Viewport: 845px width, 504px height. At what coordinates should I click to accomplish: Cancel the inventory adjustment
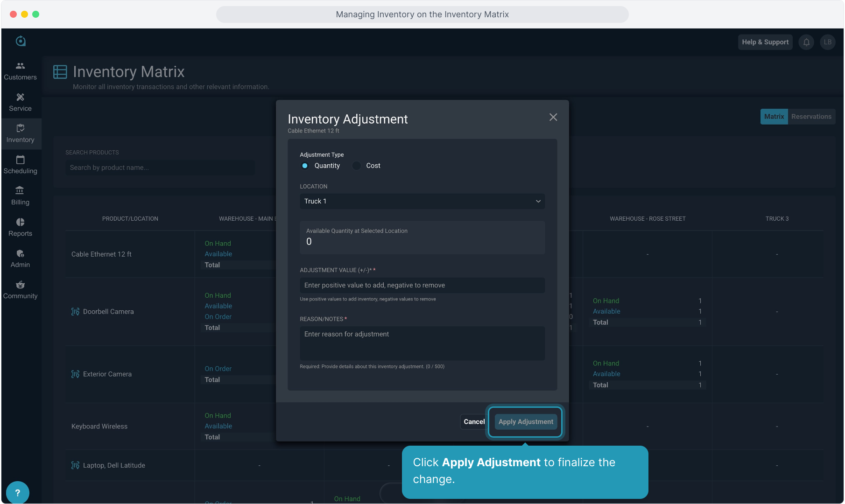coord(474,422)
